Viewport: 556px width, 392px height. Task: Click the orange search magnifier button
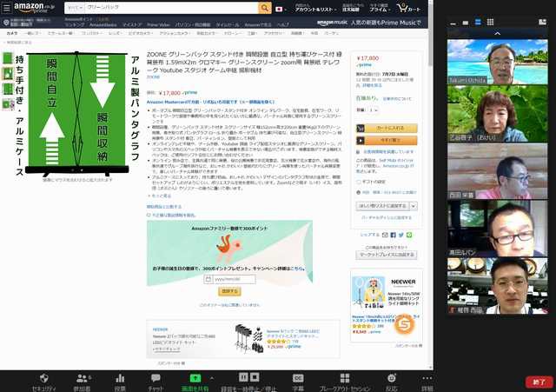click(x=264, y=8)
